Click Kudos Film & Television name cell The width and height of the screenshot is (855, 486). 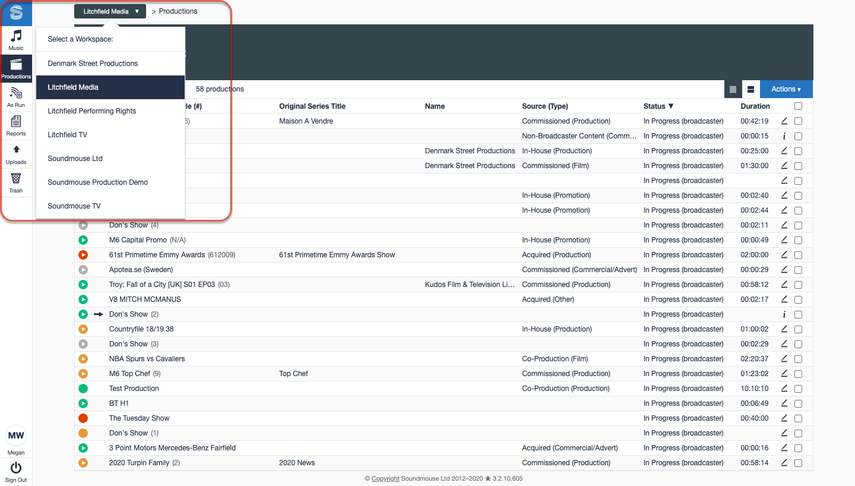coord(469,284)
